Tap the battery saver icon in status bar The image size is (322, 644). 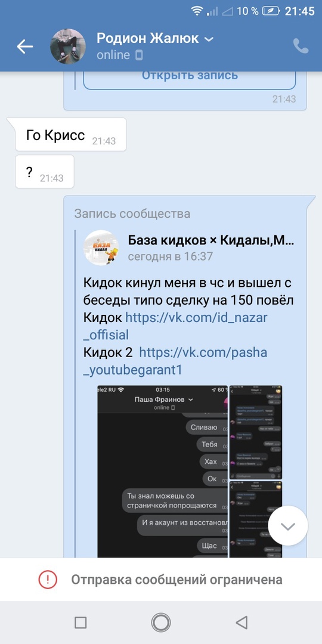271,11
